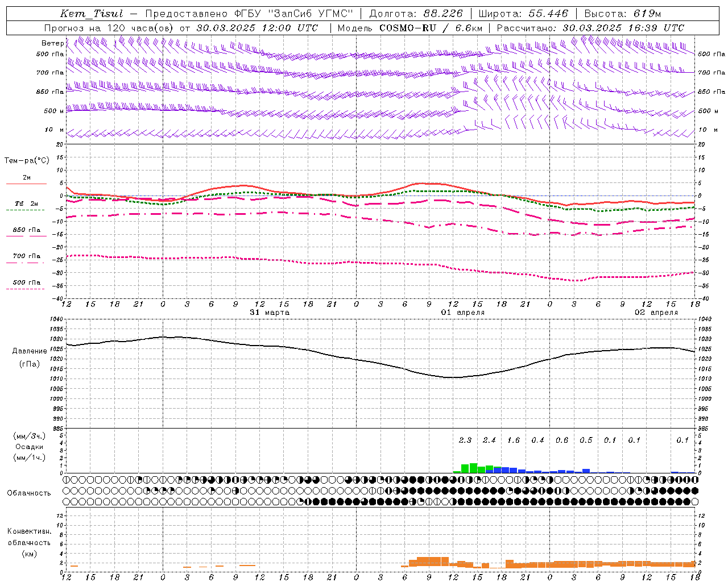Screen dimensions: 728x582
Task: Select the model label COSMO-RU / 6.6км
Action: pyautogui.click(x=431, y=28)
